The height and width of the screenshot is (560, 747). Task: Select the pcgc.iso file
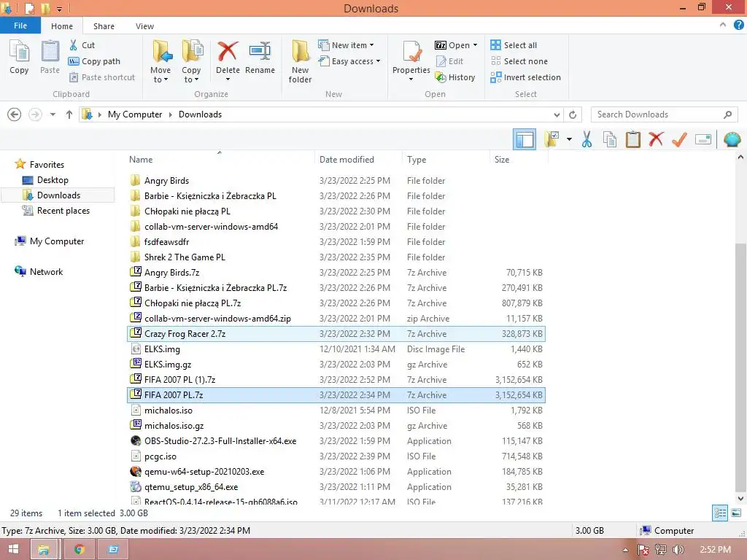point(336,456)
